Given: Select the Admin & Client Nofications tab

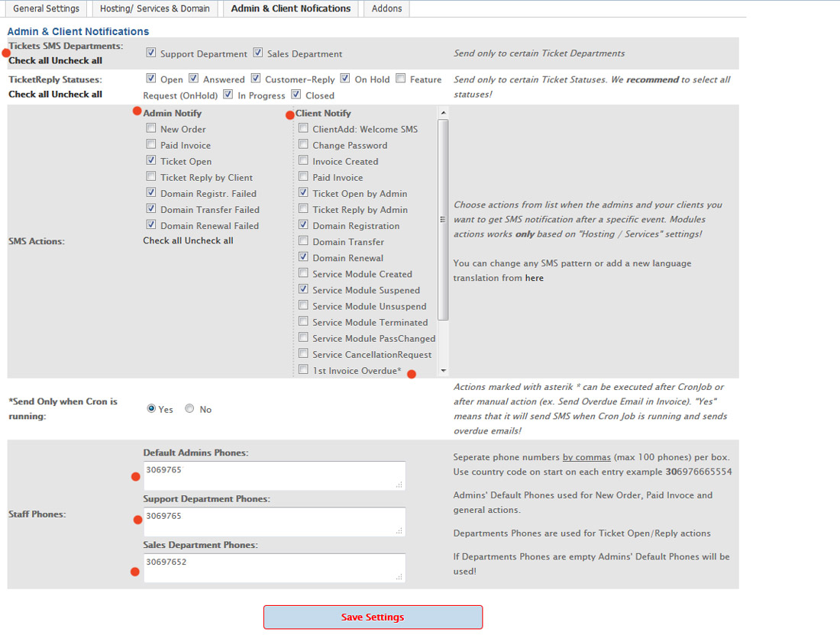Looking at the screenshot, I should [291, 8].
